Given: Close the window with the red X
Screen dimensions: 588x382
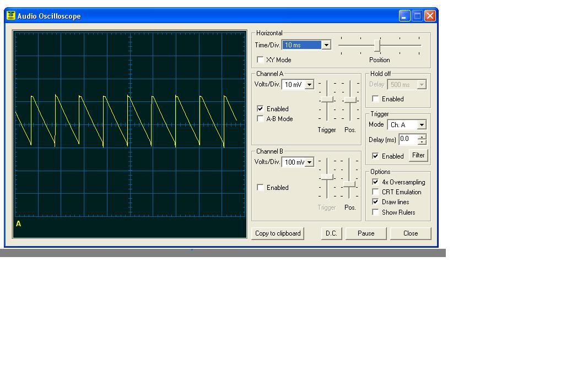Looking at the screenshot, I should pyautogui.click(x=430, y=16).
